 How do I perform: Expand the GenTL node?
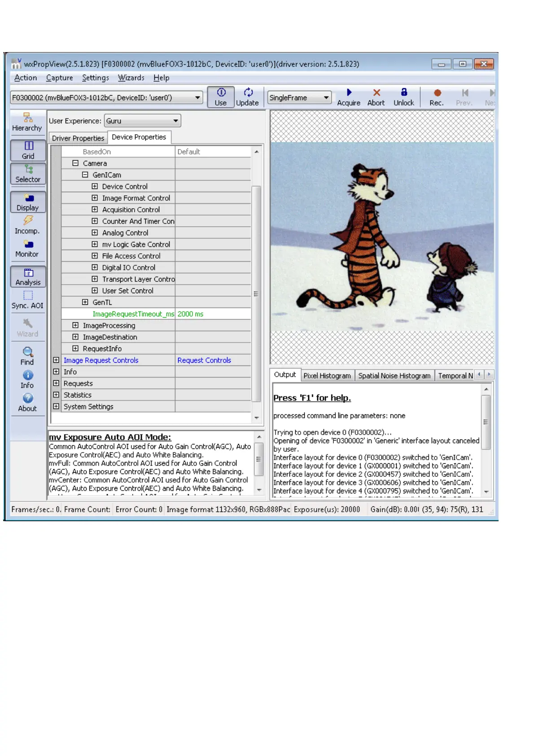85,302
